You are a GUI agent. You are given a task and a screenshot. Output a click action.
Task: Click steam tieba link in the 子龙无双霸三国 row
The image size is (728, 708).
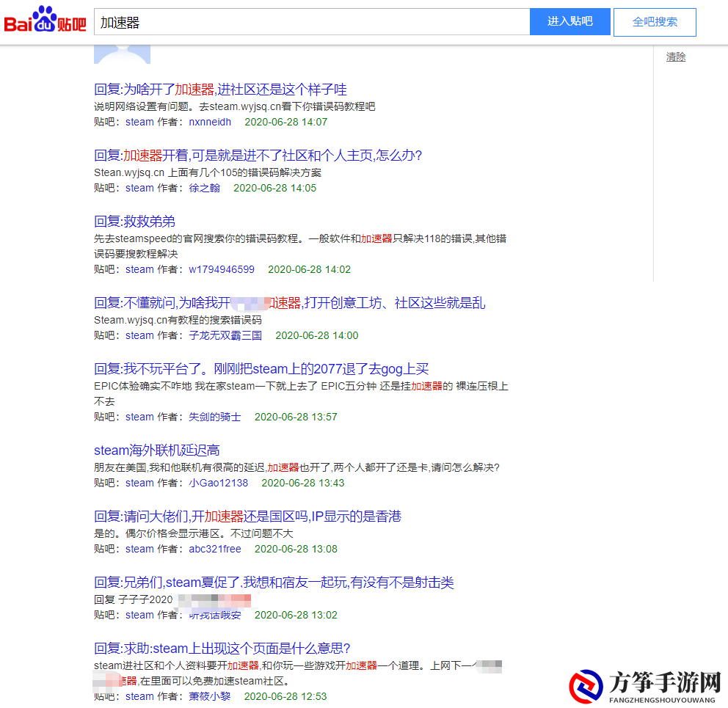click(x=139, y=336)
